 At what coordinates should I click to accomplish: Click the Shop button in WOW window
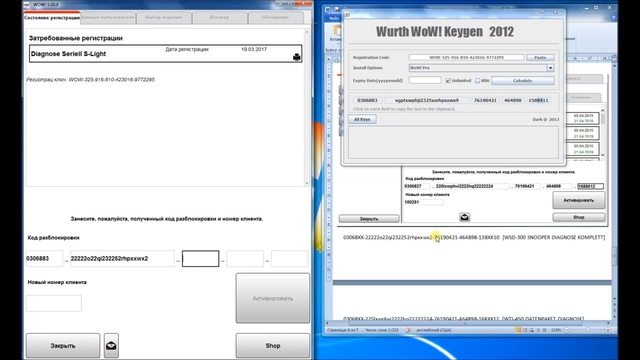[x=273, y=346]
